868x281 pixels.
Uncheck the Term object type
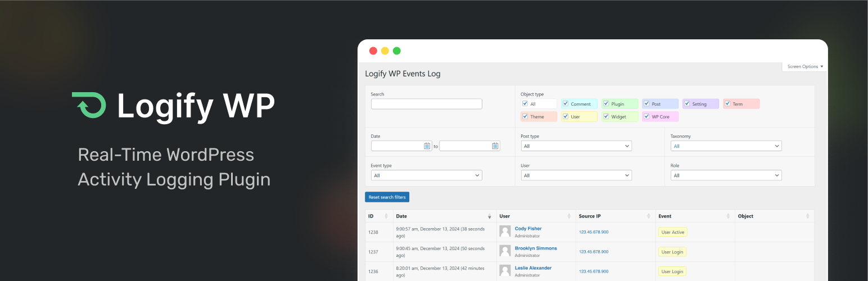click(727, 103)
